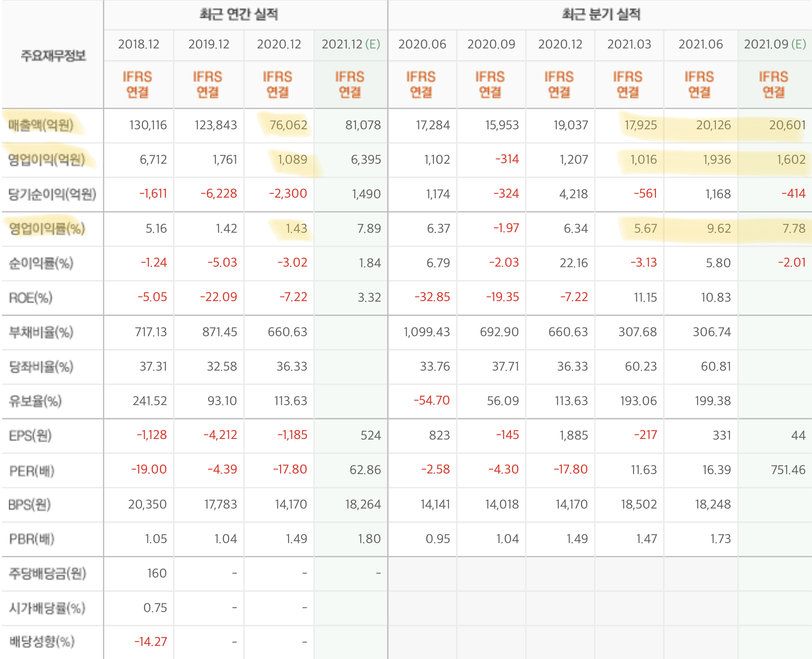Viewport: 812px width, 659px height.
Task: Click the 최근 연간 실적 header
Action: point(239,15)
